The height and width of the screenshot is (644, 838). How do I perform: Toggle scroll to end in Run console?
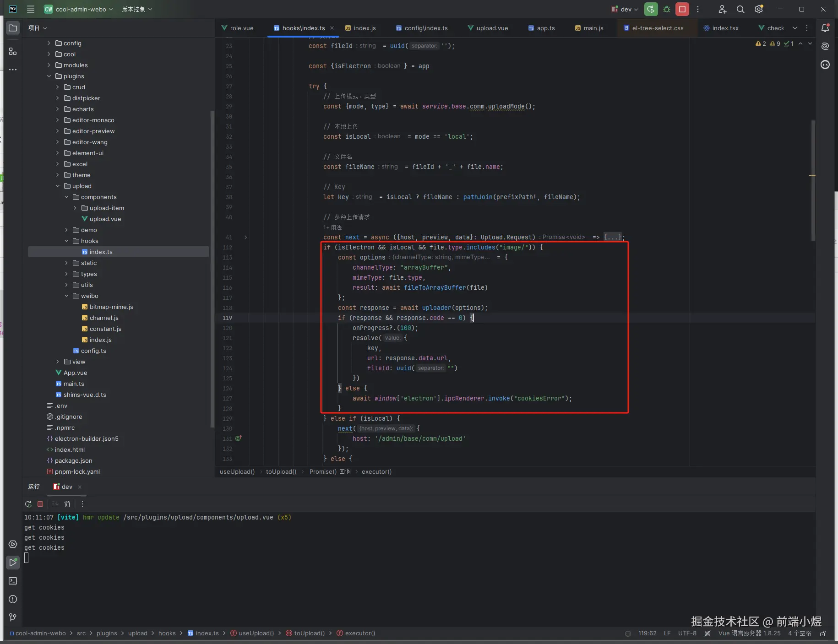point(55,504)
